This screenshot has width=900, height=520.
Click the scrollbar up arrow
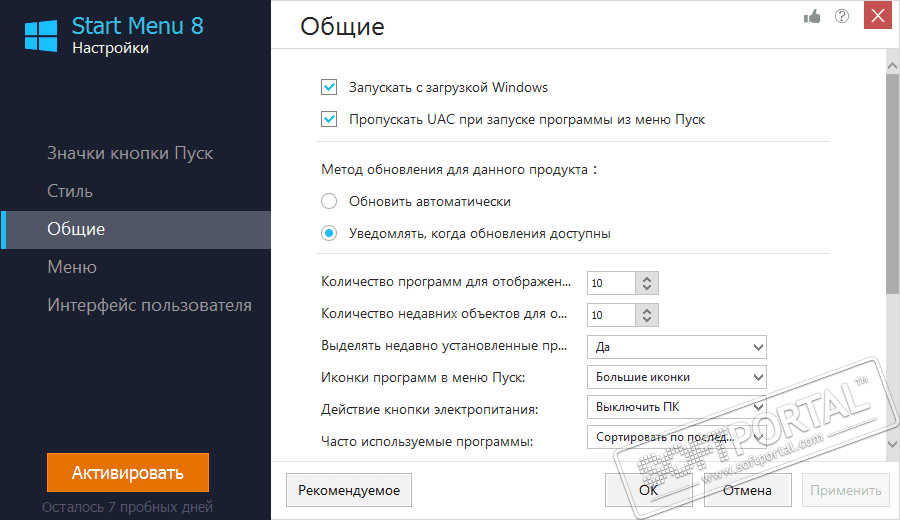click(x=892, y=65)
